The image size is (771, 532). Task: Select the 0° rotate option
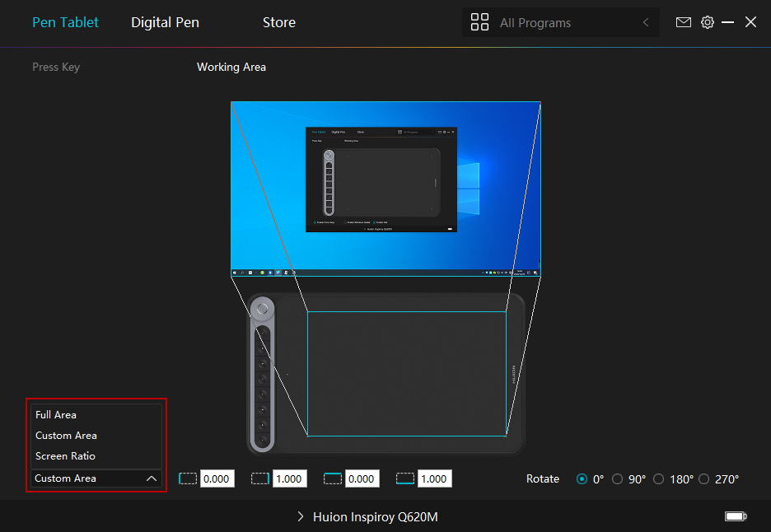pyautogui.click(x=582, y=478)
